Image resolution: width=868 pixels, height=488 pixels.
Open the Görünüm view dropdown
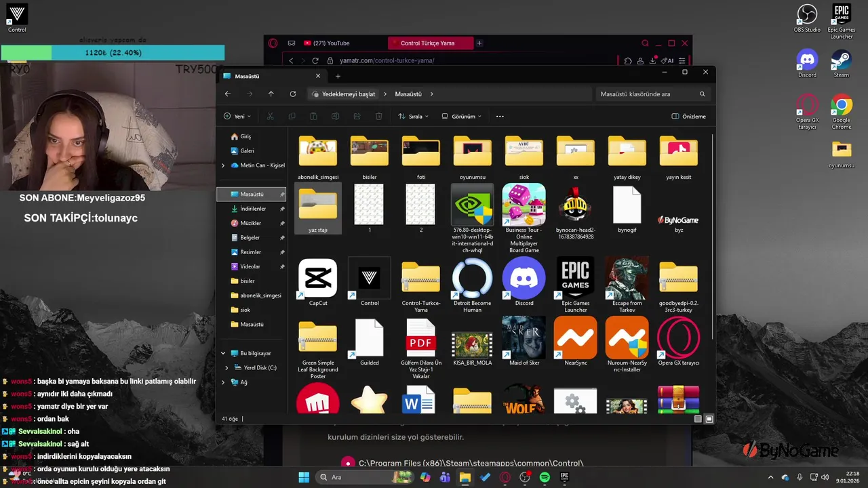(x=461, y=117)
